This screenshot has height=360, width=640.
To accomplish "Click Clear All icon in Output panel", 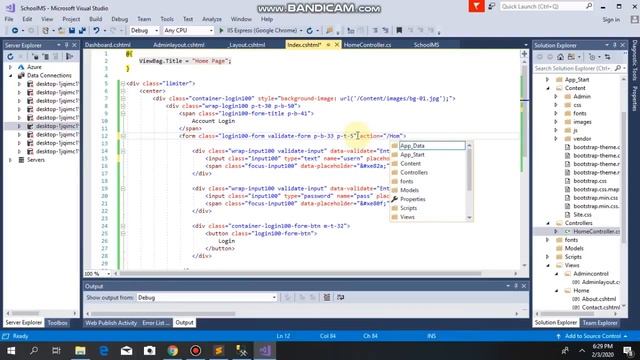I will (327, 298).
